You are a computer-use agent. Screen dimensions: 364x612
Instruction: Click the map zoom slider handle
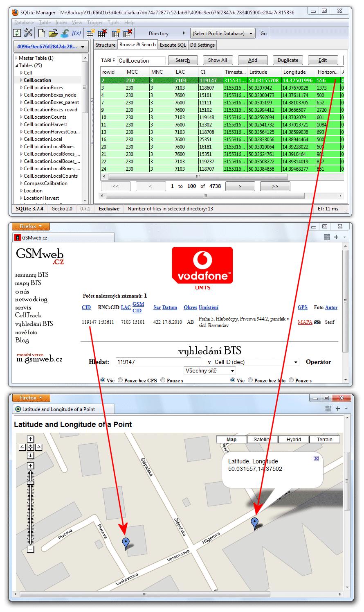pyautogui.click(x=30, y=483)
